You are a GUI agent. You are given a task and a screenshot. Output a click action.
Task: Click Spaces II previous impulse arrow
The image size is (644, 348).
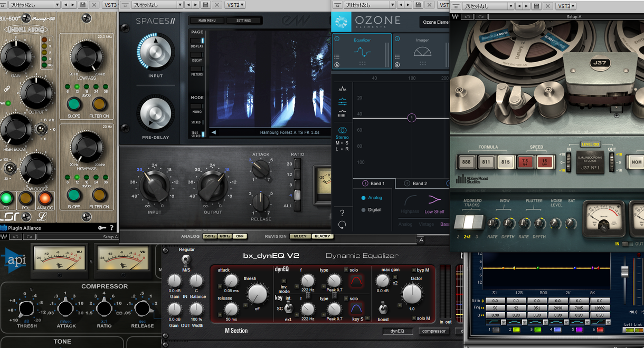(x=214, y=132)
